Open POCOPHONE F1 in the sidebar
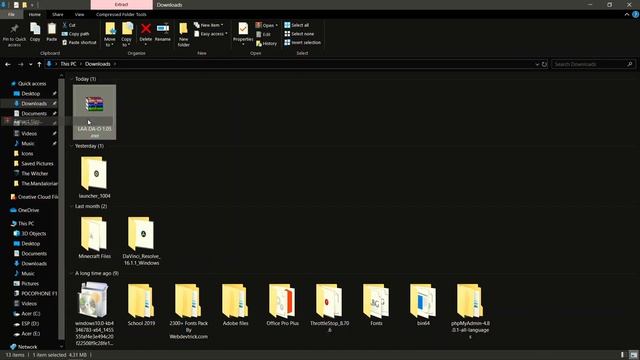The height and width of the screenshot is (360, 640). click(x=36, y=293)
